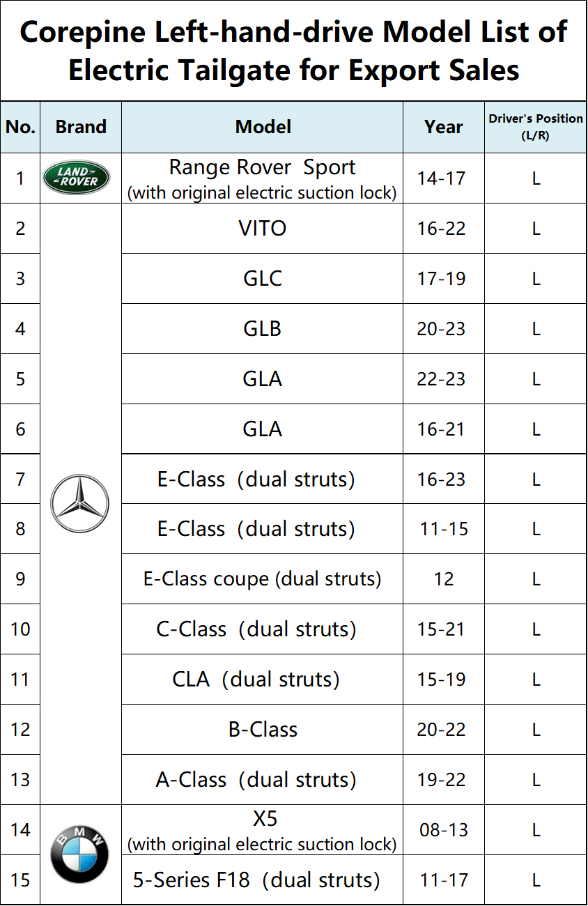This screenshot has width=588, height=906.
Task: Select the Model column header
Action: 263,127
